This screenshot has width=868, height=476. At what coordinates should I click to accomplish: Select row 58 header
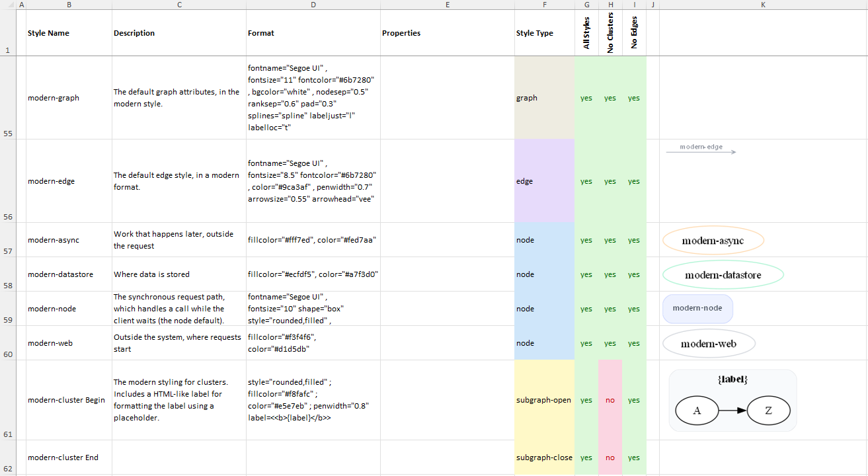click(7, 274)
